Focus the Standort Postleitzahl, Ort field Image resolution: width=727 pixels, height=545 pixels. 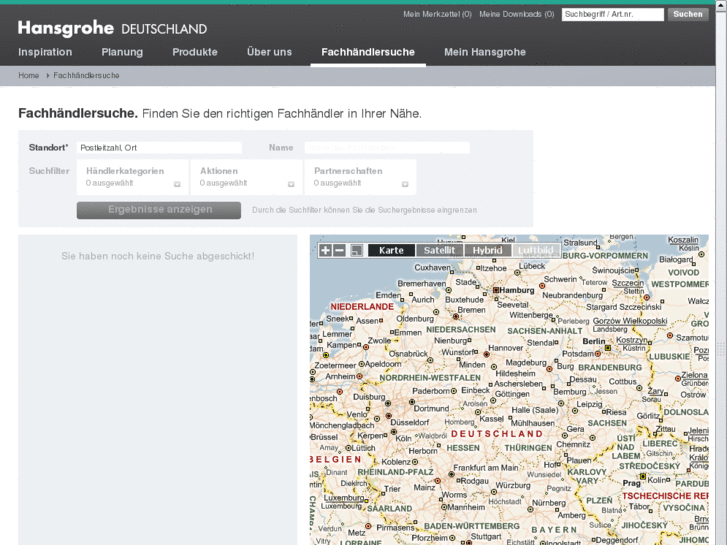pyautogui.click(x=159, y=147)
